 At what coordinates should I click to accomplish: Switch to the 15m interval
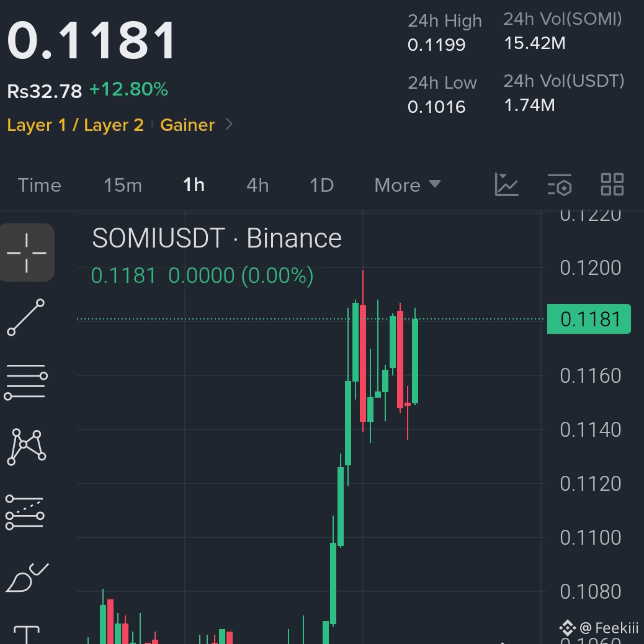pos(123,186)
